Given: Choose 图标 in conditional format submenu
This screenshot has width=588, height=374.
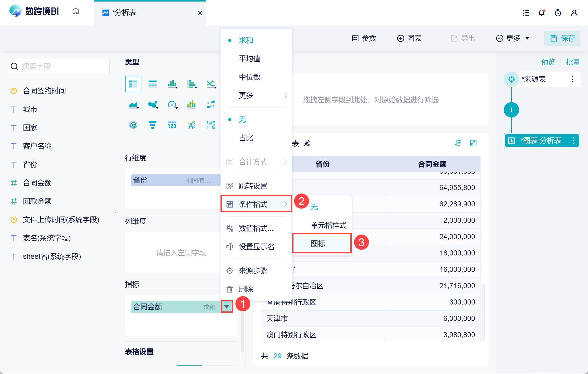Looking at the screenshot, I should click(x=318, y=243).
